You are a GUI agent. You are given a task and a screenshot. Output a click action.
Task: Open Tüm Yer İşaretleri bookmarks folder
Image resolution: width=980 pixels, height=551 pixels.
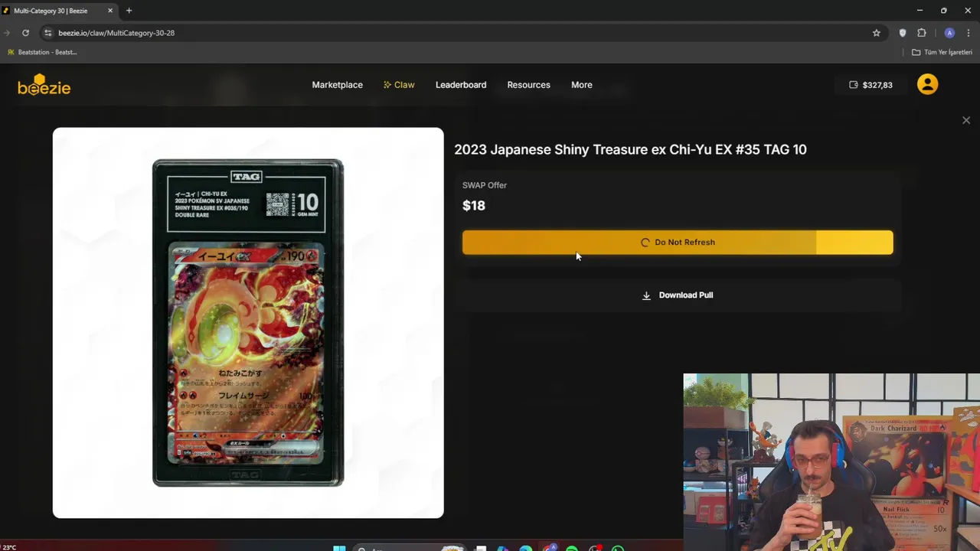point(942,52)
